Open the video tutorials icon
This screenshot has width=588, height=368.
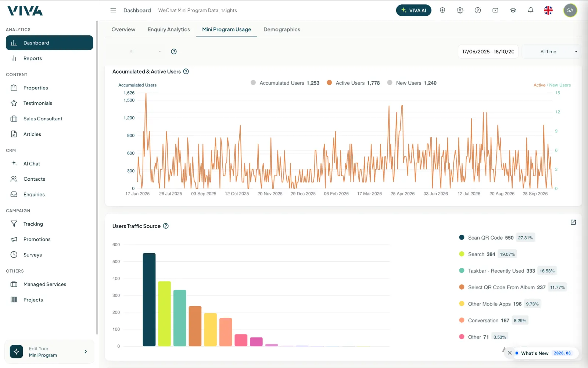coord(495,10)
